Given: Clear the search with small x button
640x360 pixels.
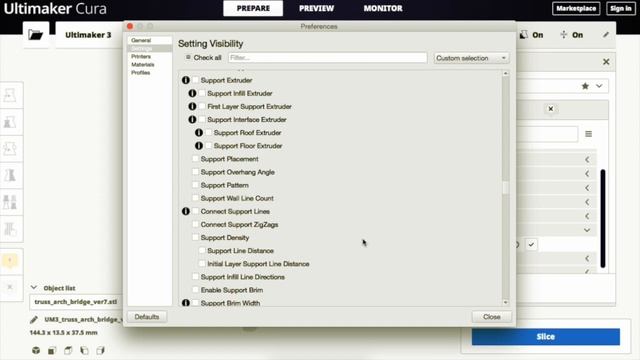Looking at the screenshot, I should (551, 109).
